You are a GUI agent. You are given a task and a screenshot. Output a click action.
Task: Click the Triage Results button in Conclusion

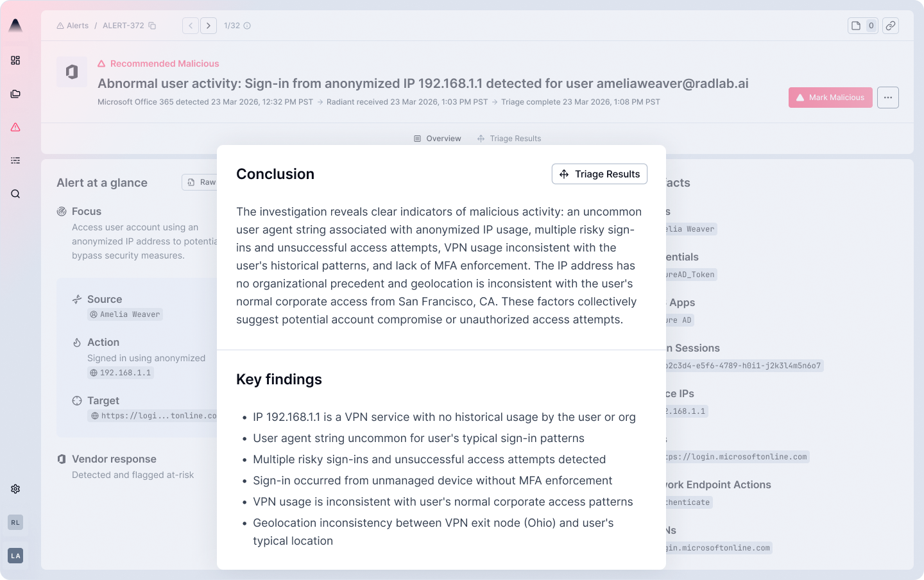coord(599,174)
